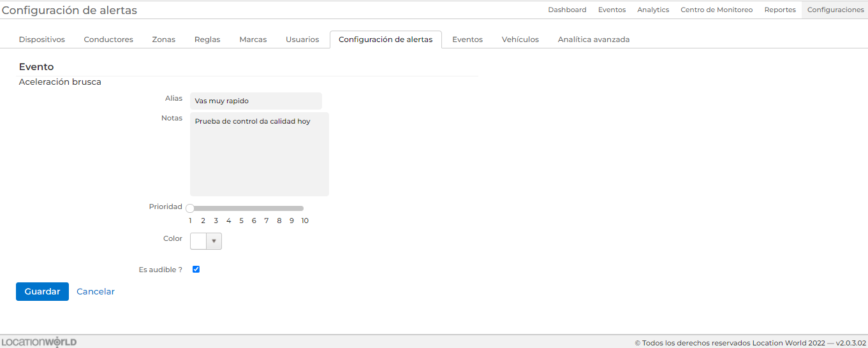Click inside the Notas text area

pyautogui.click(x=259, y=154)
